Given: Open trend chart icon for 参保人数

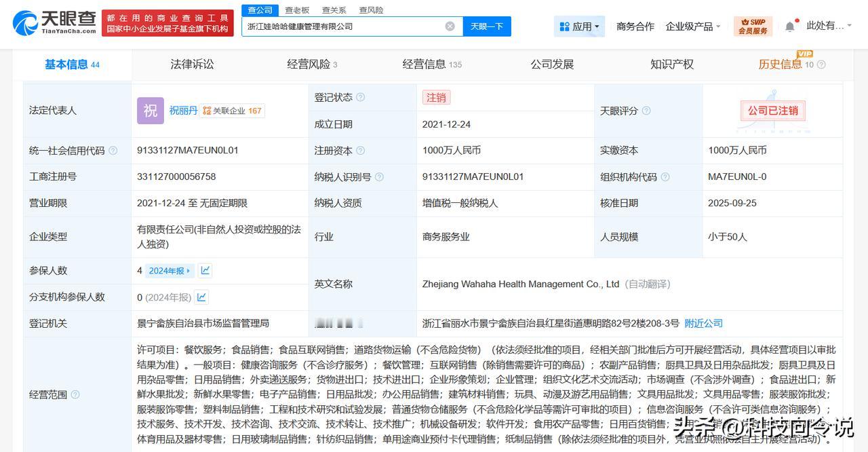Looking at the screenshot, I should tap(205, 271).
